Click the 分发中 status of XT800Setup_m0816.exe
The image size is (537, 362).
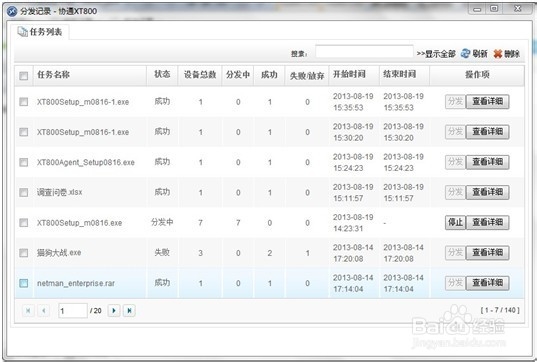(162, 222)
